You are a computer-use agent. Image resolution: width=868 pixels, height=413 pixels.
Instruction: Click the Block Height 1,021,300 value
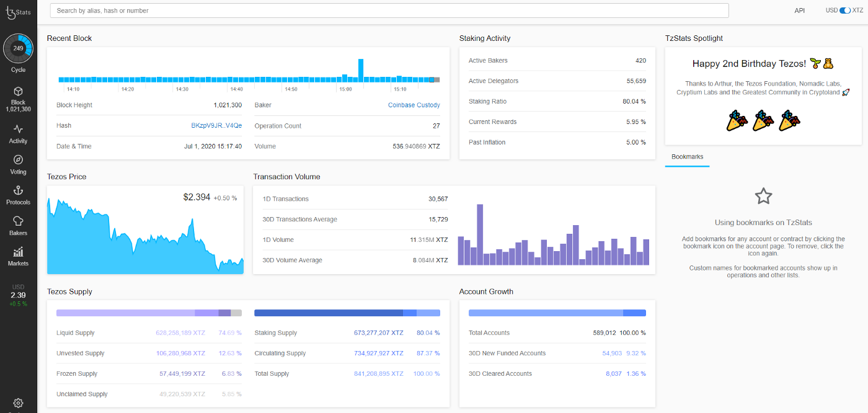[x=228, y=105]
